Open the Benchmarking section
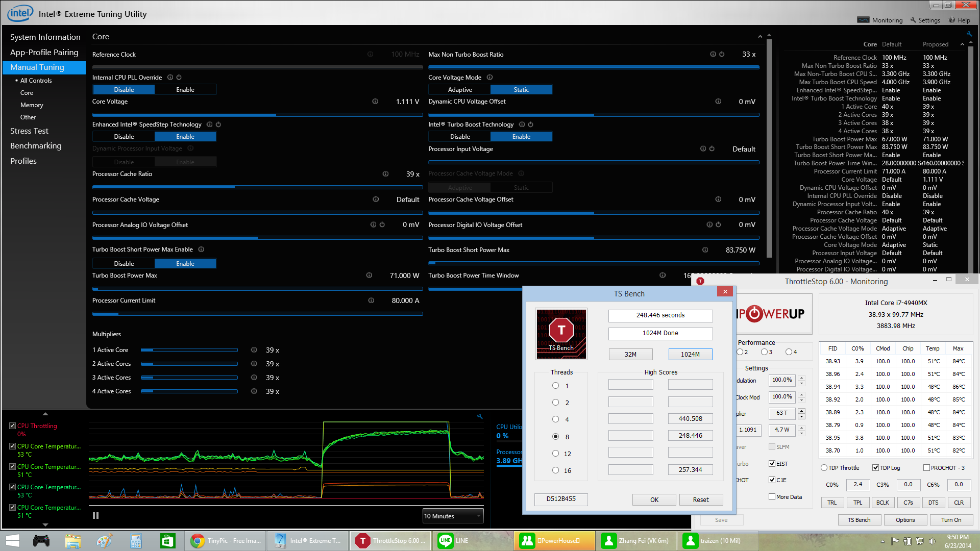 (x=36, y=146)
